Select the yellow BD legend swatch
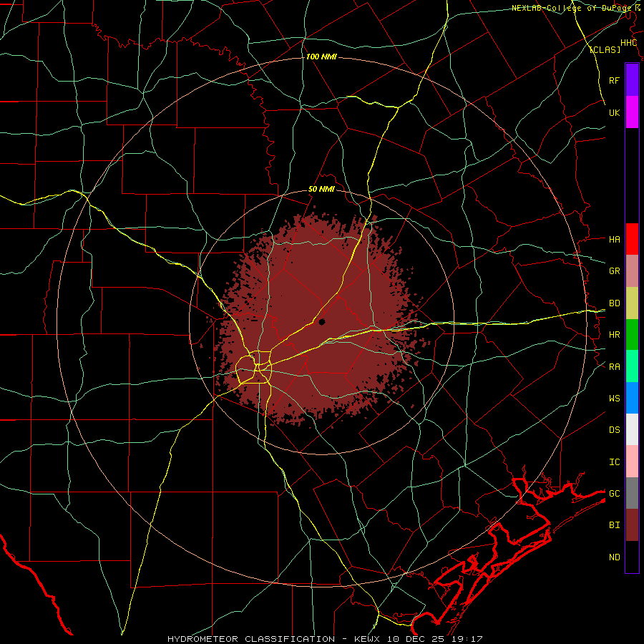This screenshot has width=644, height=644. click(x=632, y=303)
